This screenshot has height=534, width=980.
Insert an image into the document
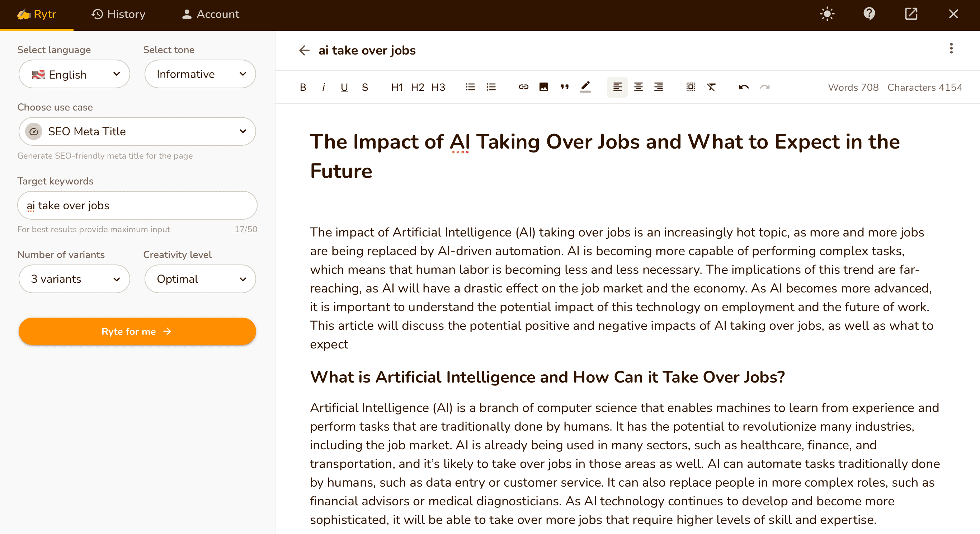coord(544,87)
